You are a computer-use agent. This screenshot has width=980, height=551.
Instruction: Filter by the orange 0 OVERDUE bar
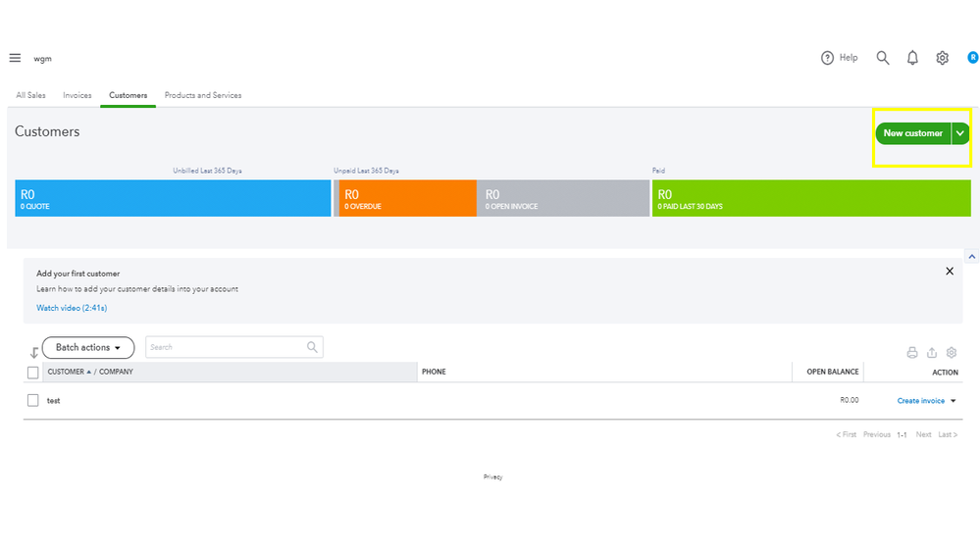point(407,199)
